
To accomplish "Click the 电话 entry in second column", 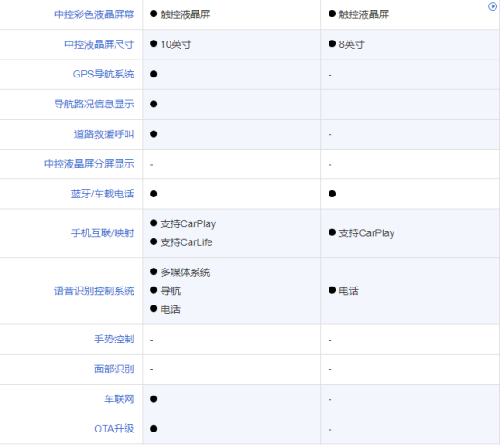I will click(348, 291).
